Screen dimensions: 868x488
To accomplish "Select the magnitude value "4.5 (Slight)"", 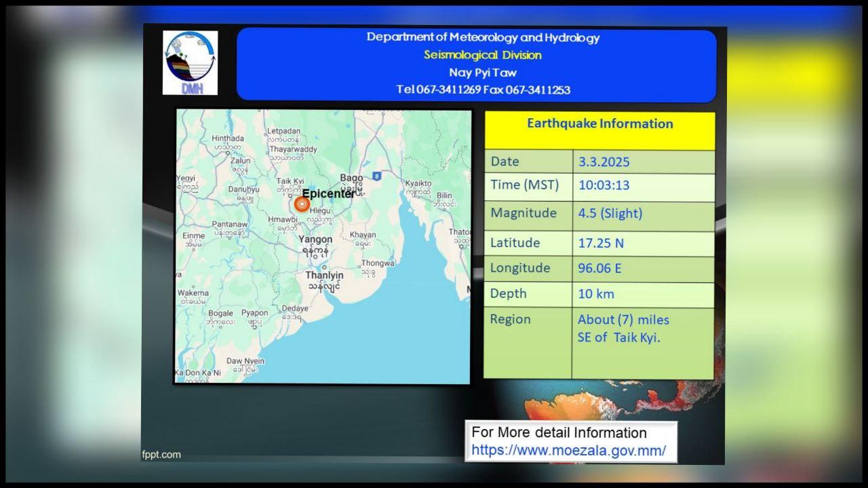I will pos(610,213).
